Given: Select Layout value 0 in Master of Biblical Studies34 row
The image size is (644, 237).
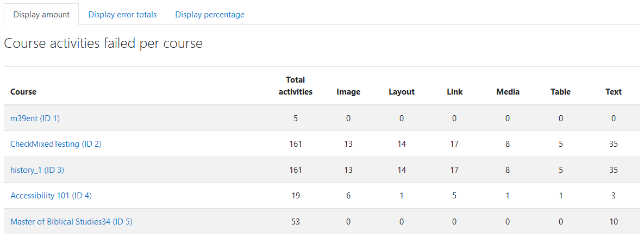Looking at the screenshot, I should [402, 222].
